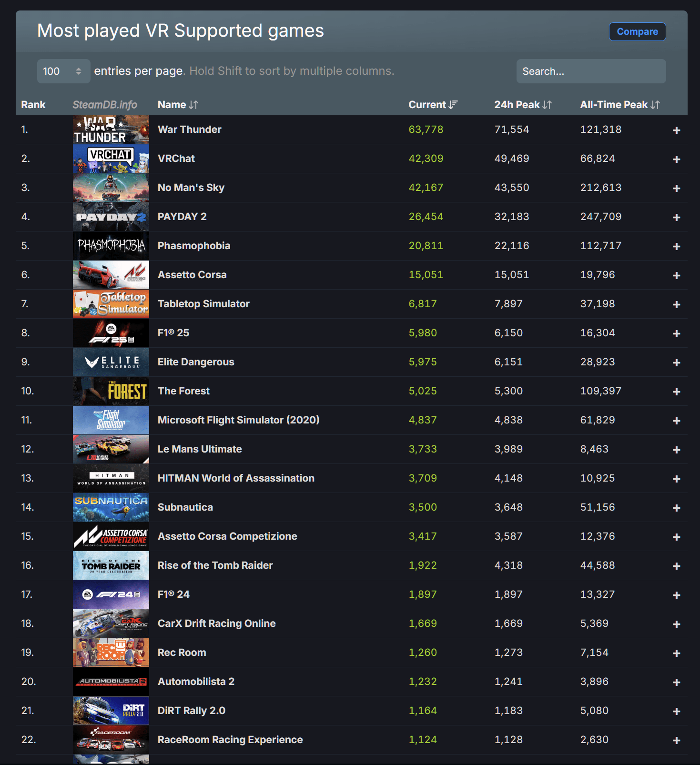Click War Thunder current count 63,778
The width and height of the screenshot is (700, 765).
pos(426,130)
